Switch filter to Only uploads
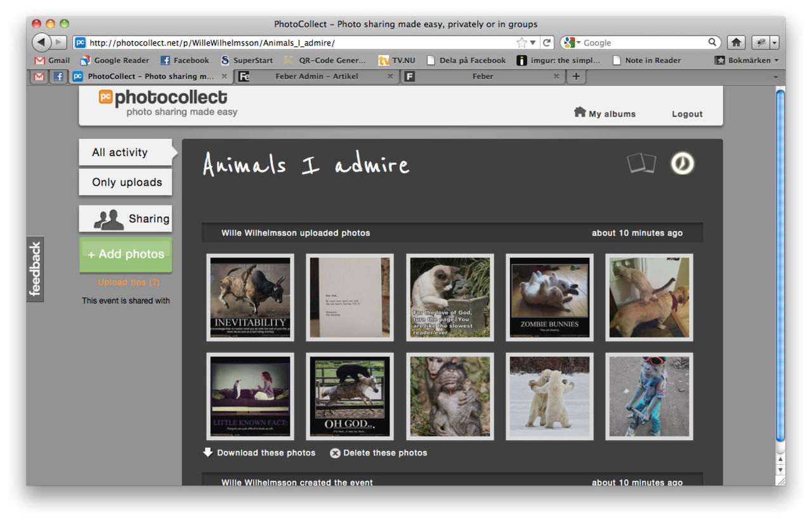The height and width of the screenshot is (522, 812). (125, 182)
